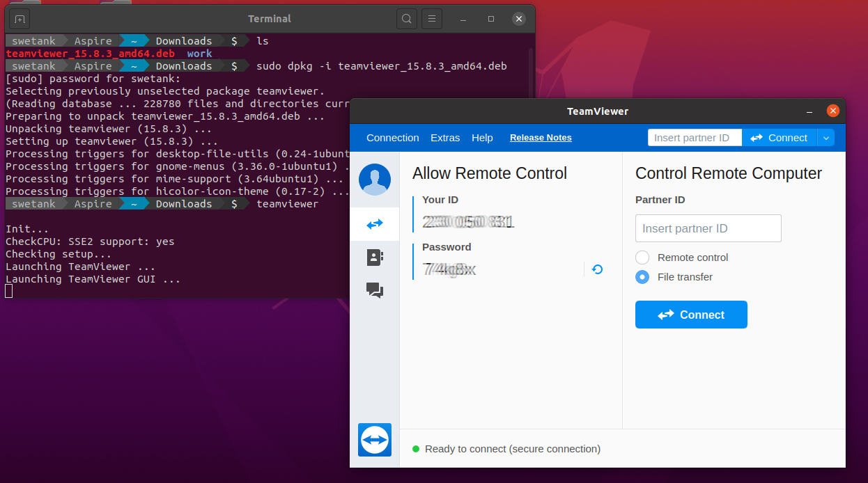
Task: Open the Help menu
Action: tap(482, 138)
